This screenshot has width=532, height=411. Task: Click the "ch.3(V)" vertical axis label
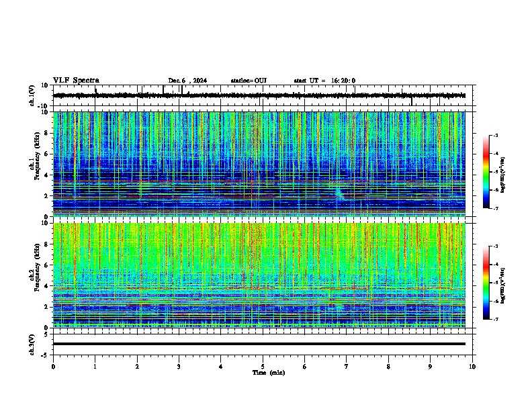(32, 345)
